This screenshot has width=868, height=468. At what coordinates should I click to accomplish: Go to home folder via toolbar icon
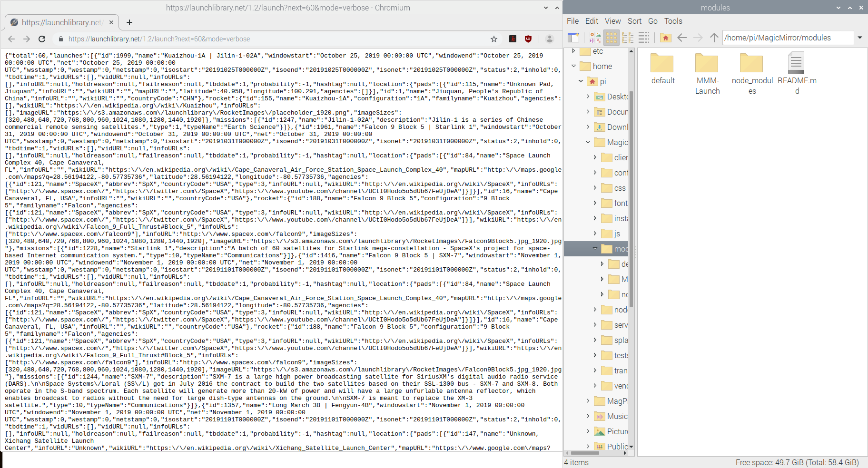pos(666,38)
